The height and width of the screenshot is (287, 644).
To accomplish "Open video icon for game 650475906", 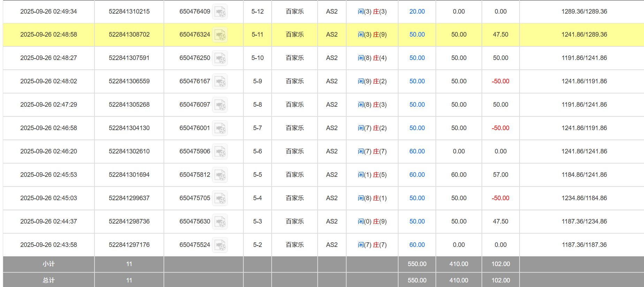I will point(220,152).
